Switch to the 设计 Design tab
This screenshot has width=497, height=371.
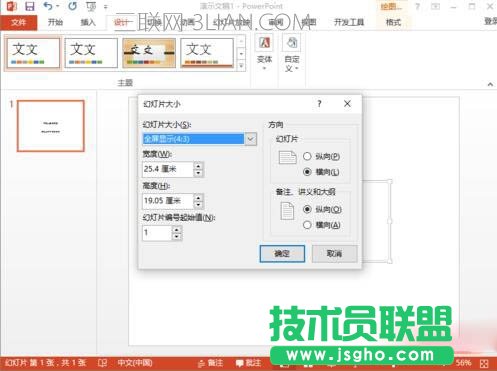[x=120, y=22]
